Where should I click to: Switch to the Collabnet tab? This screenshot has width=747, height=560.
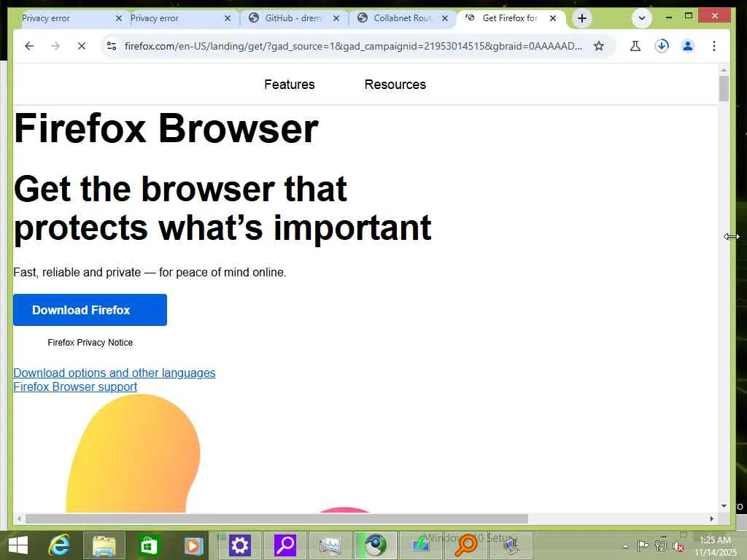coord(402,18)
